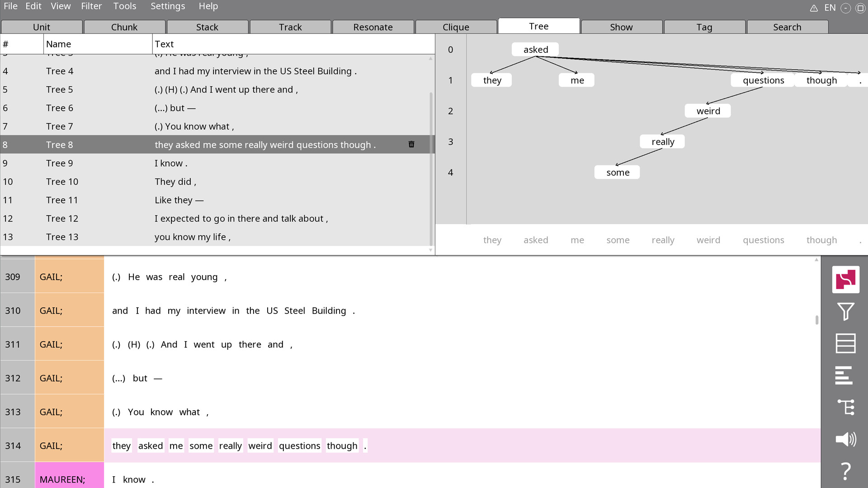868x488 pixels.
Task: Select the word 'though' in line 314
Action: [342, 446]
